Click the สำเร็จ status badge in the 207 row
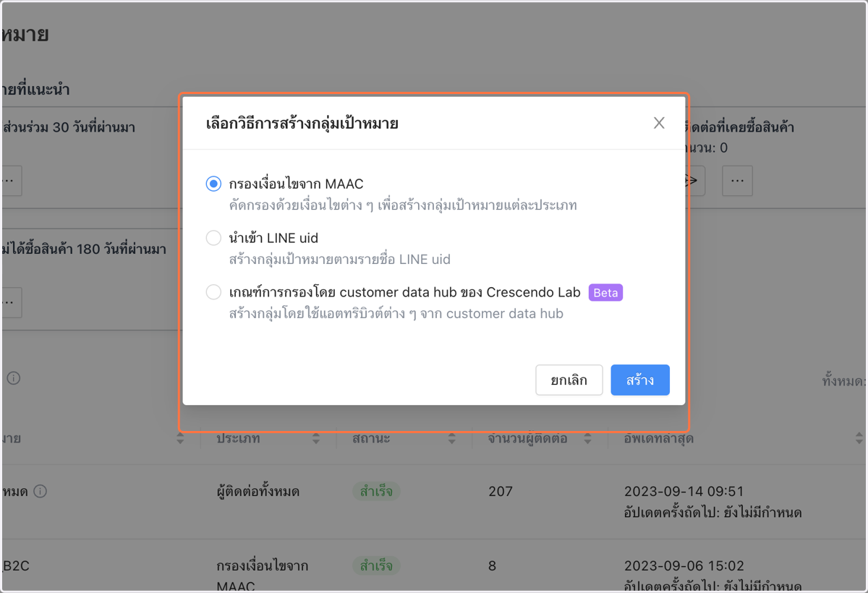This screenshot has height=593, width=868. (376, 492)
